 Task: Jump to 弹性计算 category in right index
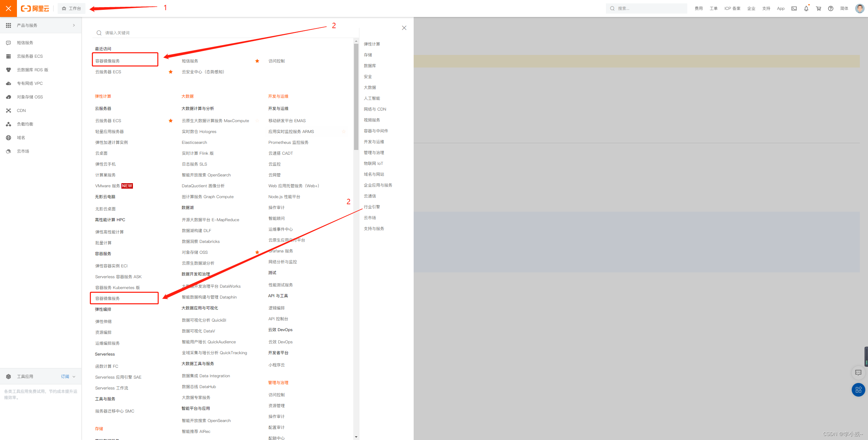point(372,44)
